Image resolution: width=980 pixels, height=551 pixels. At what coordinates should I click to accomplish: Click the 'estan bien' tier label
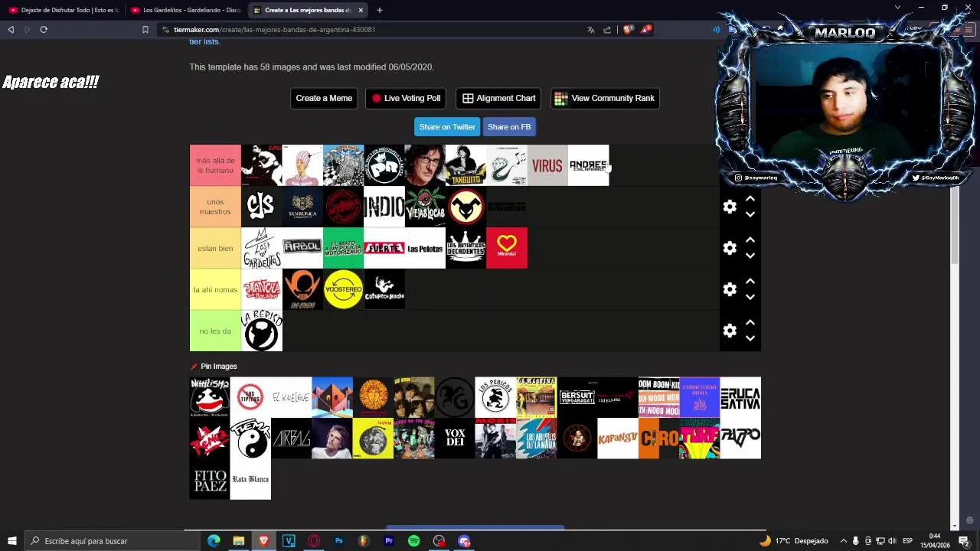(215, 248)
